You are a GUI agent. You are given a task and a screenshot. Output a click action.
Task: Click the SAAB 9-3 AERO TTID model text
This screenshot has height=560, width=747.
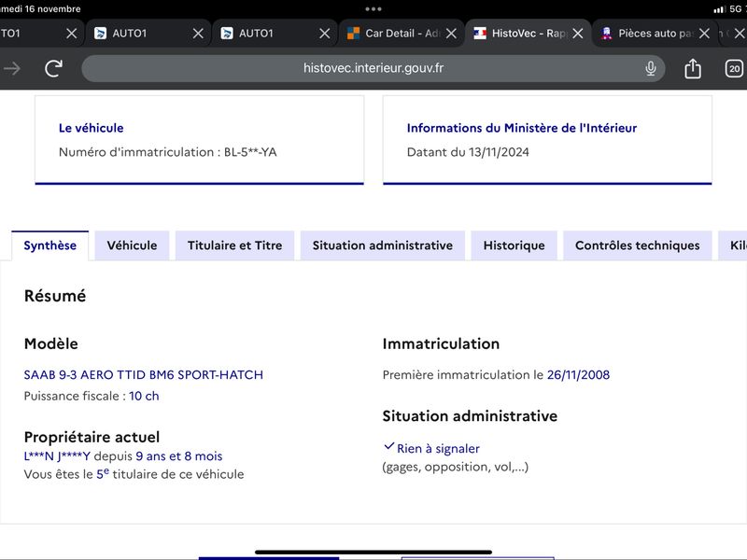coord(144,375)
